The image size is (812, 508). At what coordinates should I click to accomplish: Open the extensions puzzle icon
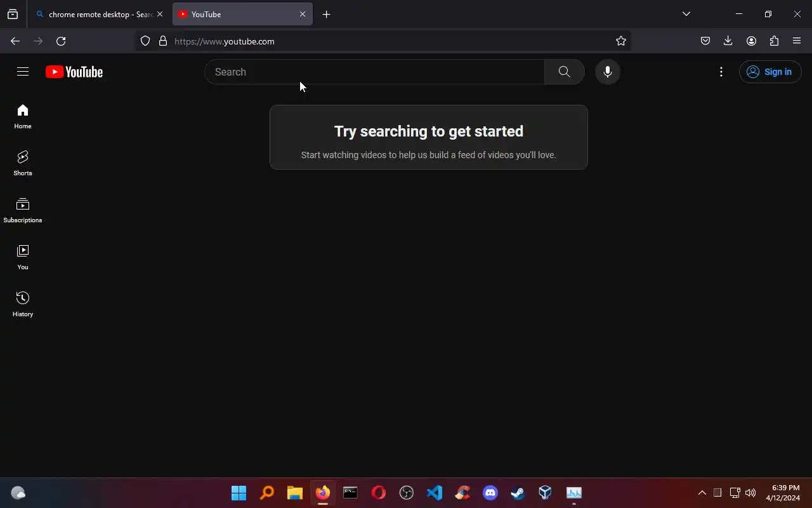point(774,41)
